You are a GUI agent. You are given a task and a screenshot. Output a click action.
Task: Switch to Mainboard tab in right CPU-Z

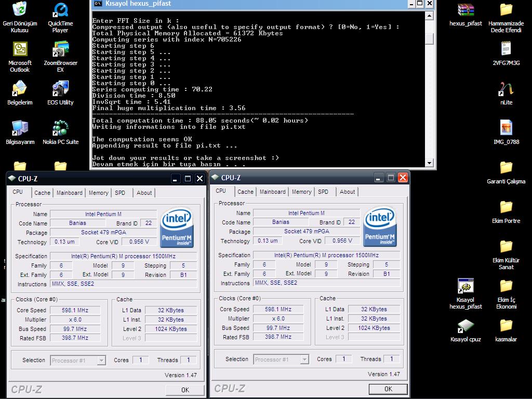tap(272, 192)
